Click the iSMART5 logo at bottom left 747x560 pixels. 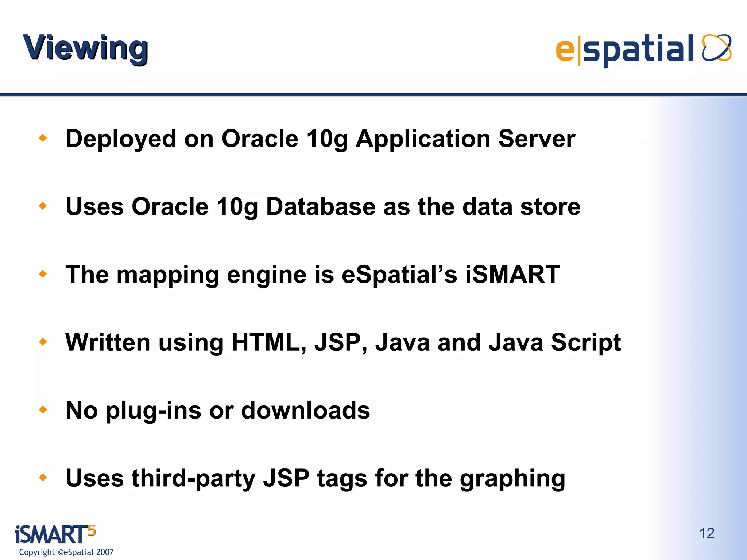55,534
